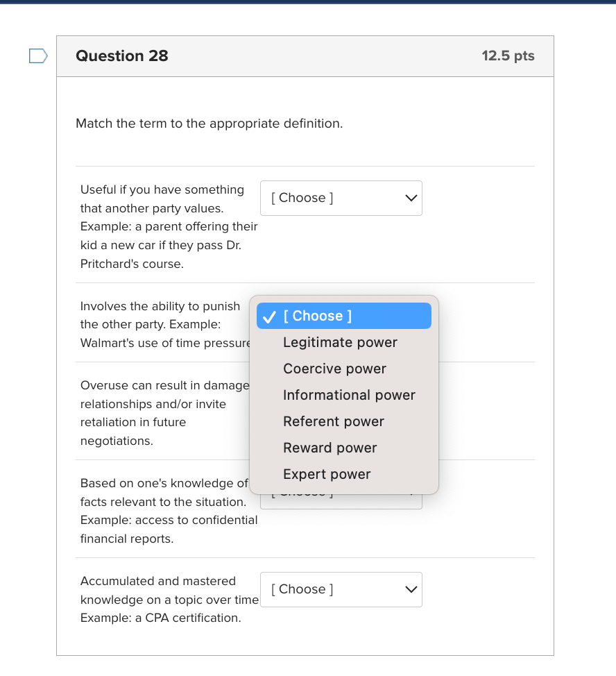Click the checkmark next to the selected Choose entry
Image resolution: width=616 pixels, height=676 pixels.
coord(269,316)
